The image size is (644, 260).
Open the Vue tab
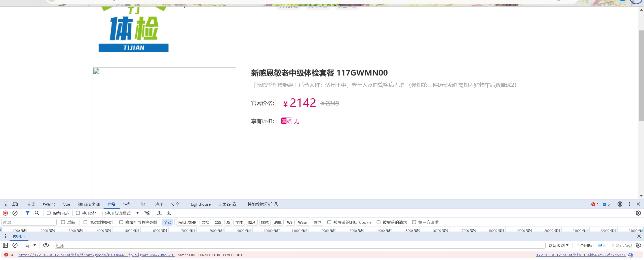tap(67, 204)
